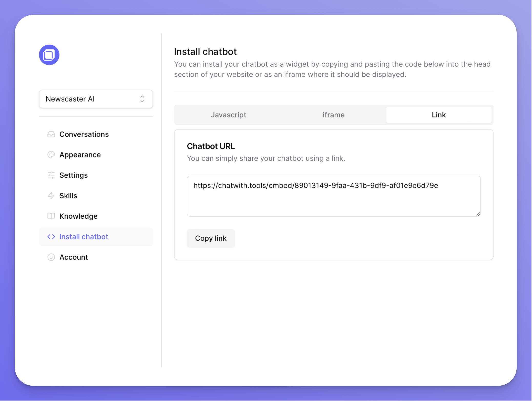Screen dimensions: 532x401
Task: Click the chevron arrows on chatbot selector
Action: click(142, 99)
